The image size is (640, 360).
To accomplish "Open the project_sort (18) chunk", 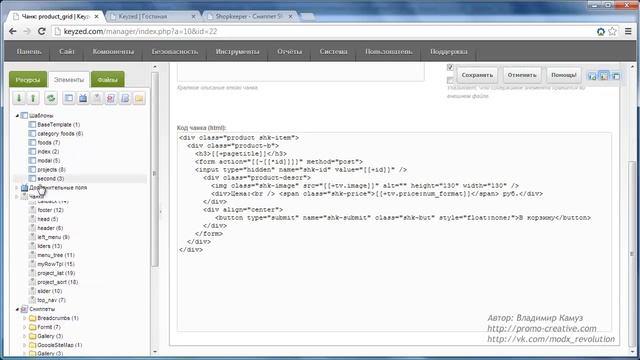I will tap(58, 282).
